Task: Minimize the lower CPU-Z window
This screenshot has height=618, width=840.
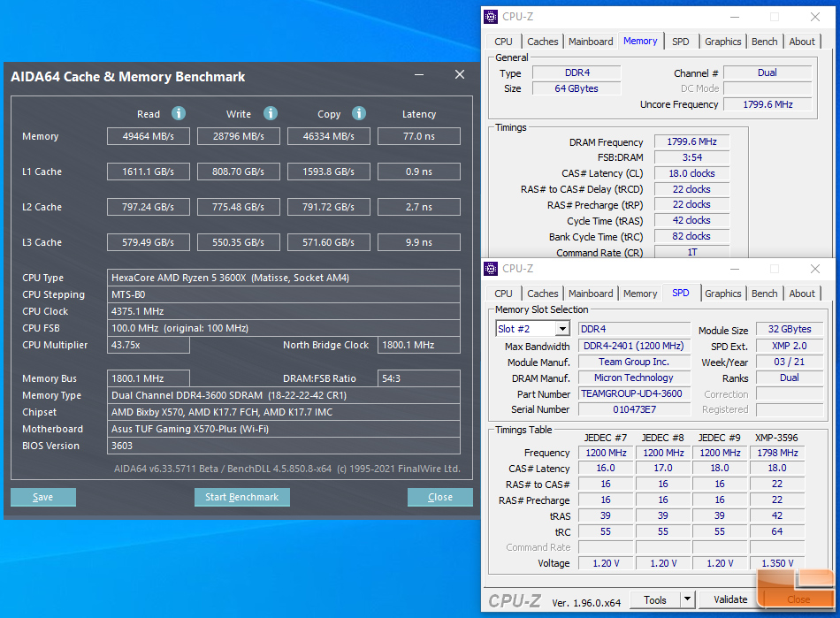Action: [x=735, y=269]
